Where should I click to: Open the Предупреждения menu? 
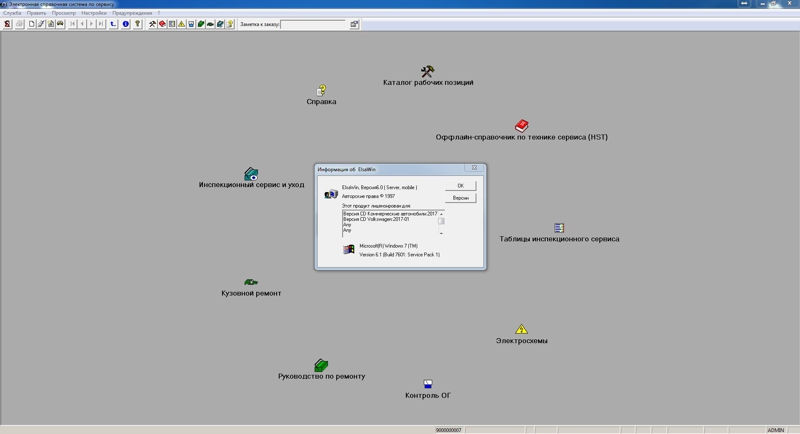click(132, 13)
